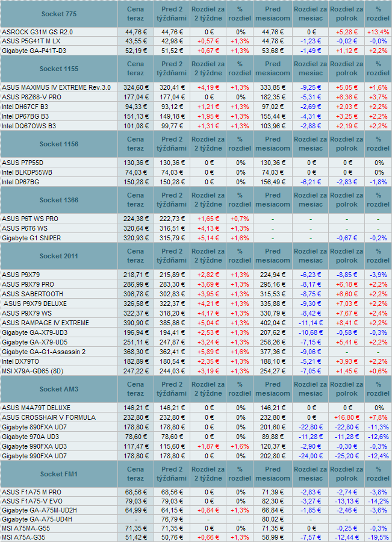This screenshot has height=542, width=392.
Task: Select Gigabyte GA-X79-UD5 product name
Action: click(x=34, y=343)
